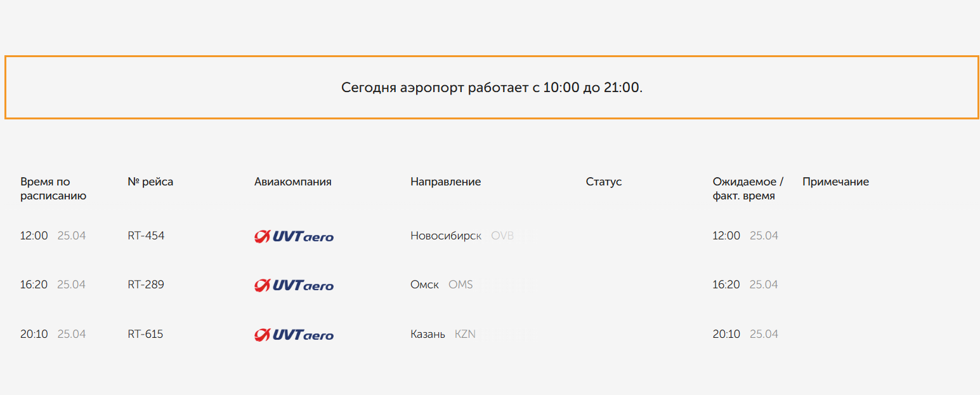The image size is (980, 395).
Task: Click the 'Примечание' column header
Action: point(835,182)
